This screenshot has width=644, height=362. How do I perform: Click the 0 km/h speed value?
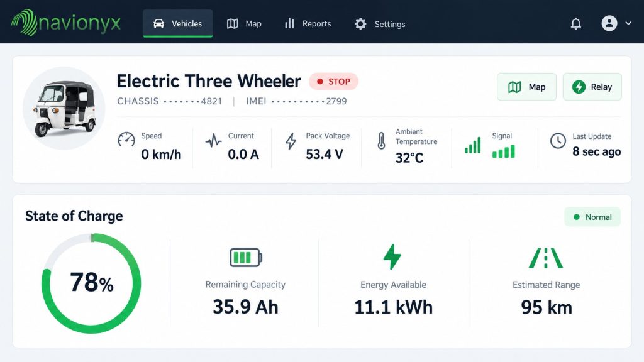161,155
